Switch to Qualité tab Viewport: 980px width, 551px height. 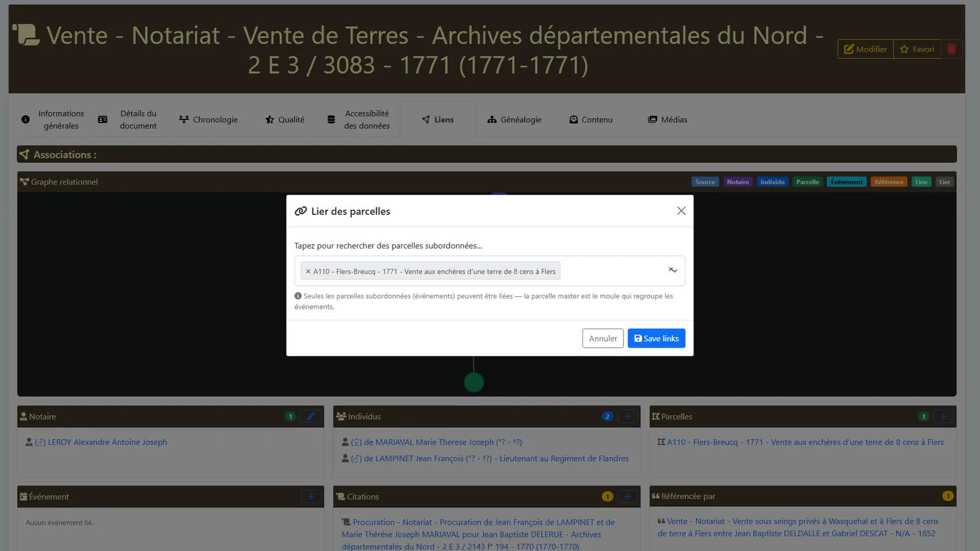pos(285,119)
